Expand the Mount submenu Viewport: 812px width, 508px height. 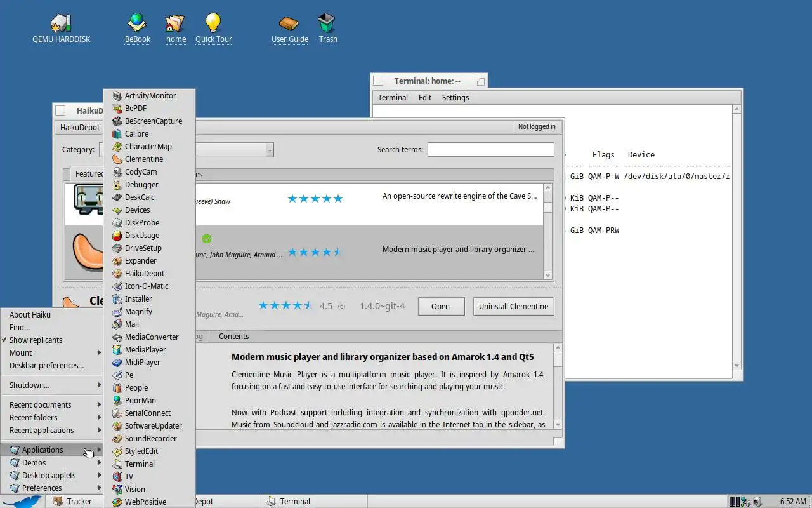pyautogui.click(x=52, y=352)
